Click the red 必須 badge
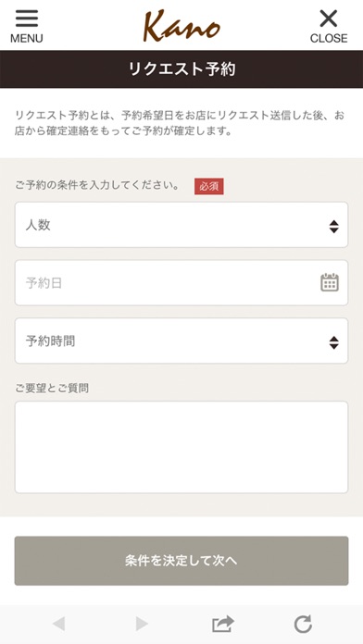The height and width of the screenshot is (644, 363). click(209, 187)
